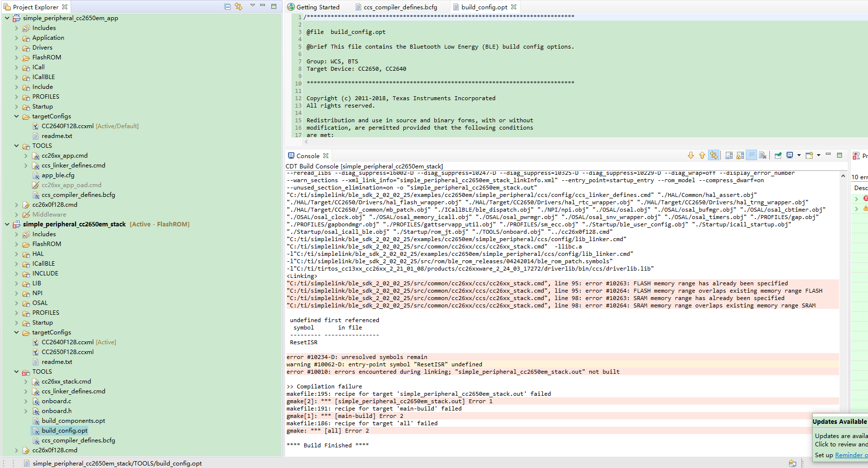Select cc26xx_stack.cmd file
Screen dimensions: 868x468
pyautogui.click(x=61, y=382)
